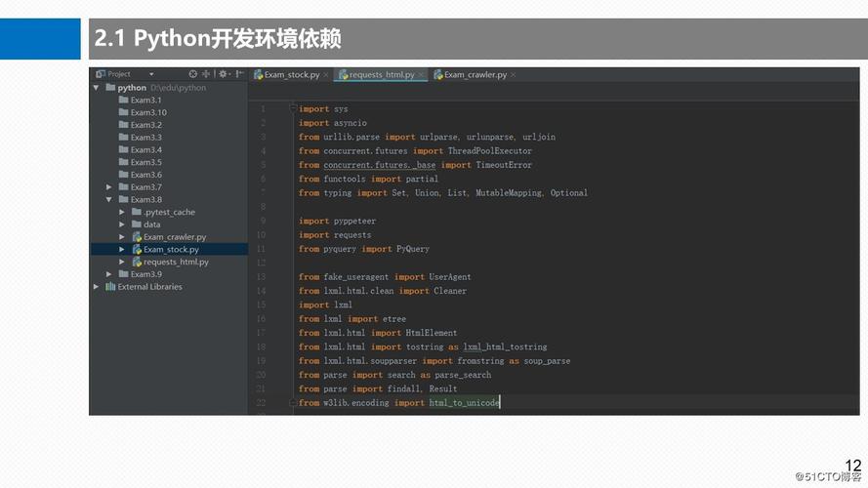Select the Exam3.7 folder name
This screenshot has height=488, width=868.
[146, 187]
